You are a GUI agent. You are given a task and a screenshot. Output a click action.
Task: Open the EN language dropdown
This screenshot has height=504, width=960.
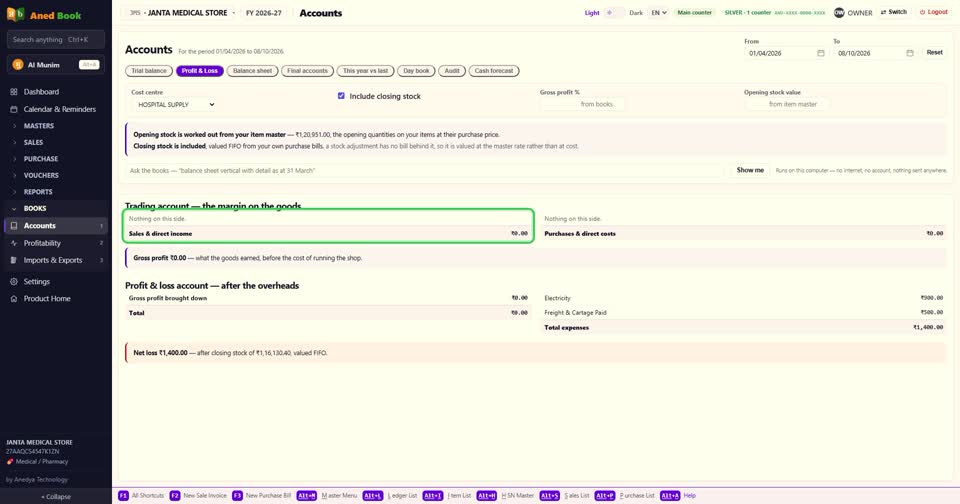(659, 12)
